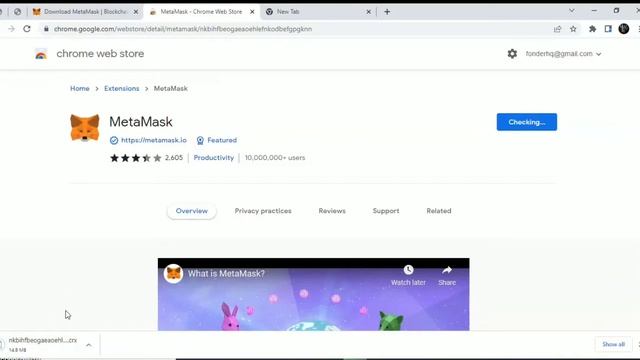Open the Chrome profile avatar
The width and height of the screenshot is (640, 360).
pos(624,29)
